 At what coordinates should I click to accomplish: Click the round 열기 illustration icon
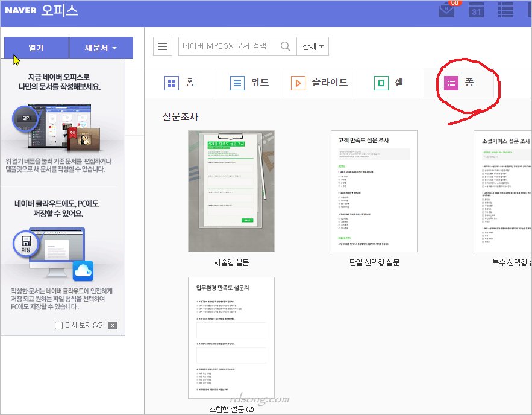[27, 119]
